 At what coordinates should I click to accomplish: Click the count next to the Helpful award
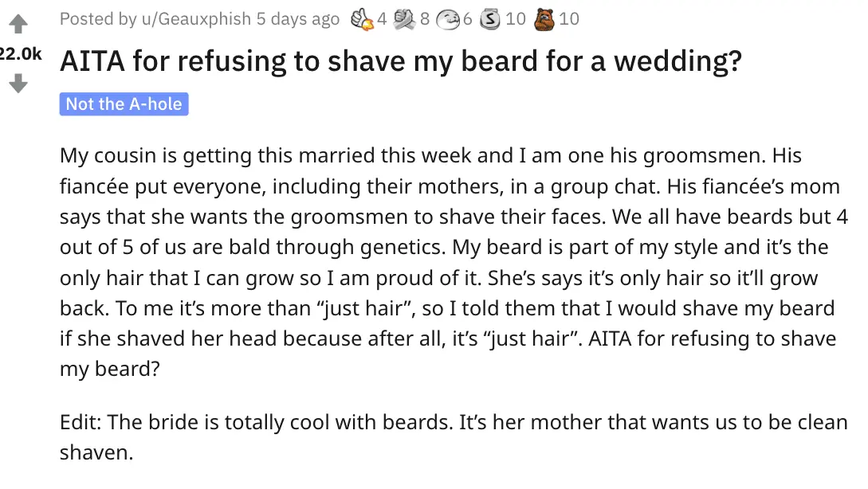(381, 18)
